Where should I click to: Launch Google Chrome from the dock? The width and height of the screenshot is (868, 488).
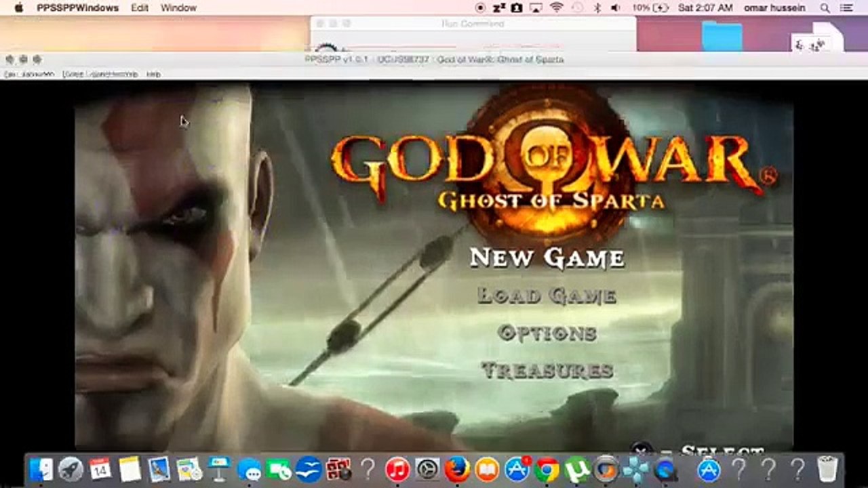(547, 469)
